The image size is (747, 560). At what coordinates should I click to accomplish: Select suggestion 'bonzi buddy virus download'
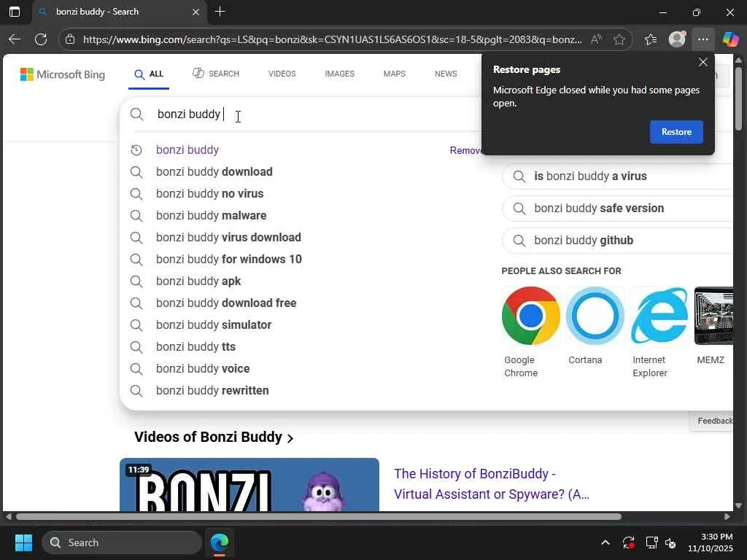tap(228, 238)
